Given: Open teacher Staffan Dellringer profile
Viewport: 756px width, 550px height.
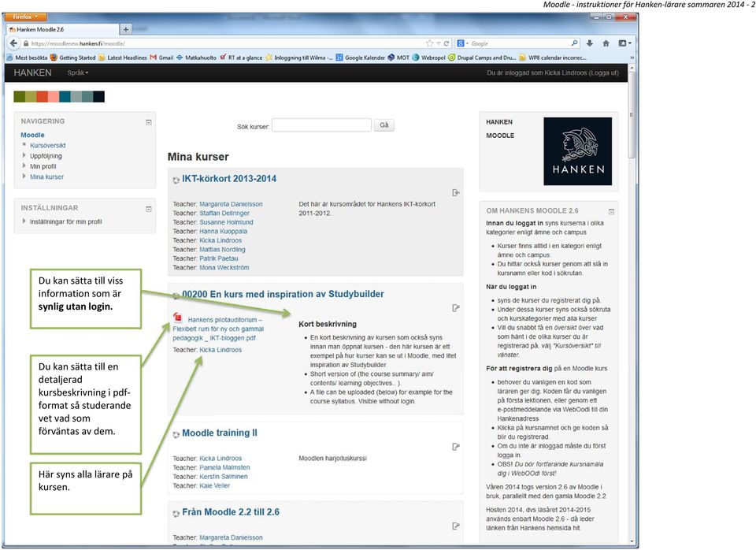Looking at the screenshot, I should [x=224, y=213].
